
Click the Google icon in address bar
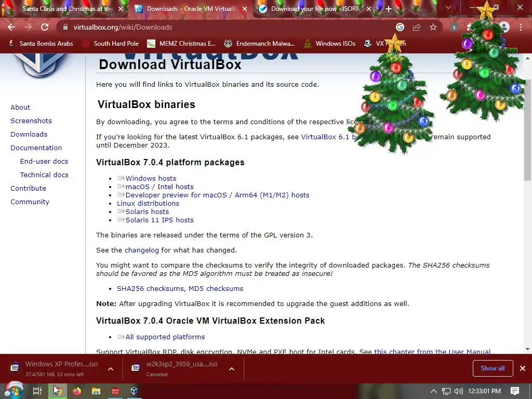[400, 27]
